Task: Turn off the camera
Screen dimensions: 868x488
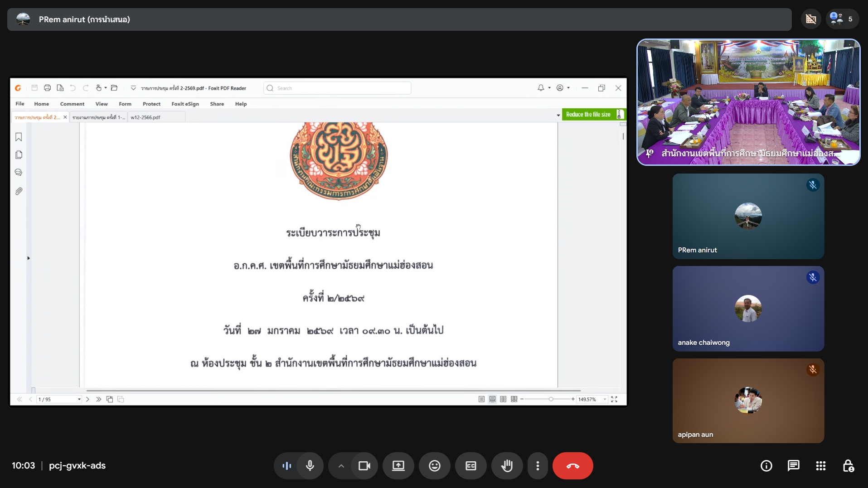Action: pos(364,466)
